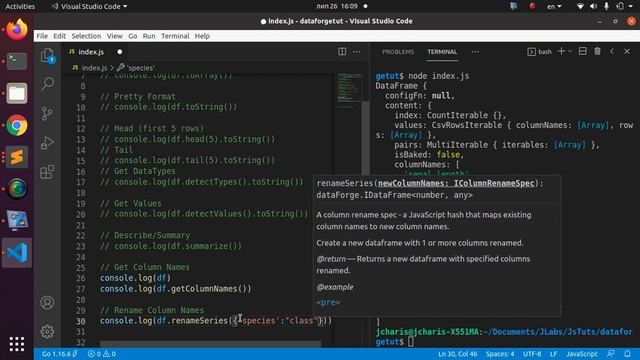
Task: Switch to the PROBLEMS tab
Action: click(x=398, y=52)
